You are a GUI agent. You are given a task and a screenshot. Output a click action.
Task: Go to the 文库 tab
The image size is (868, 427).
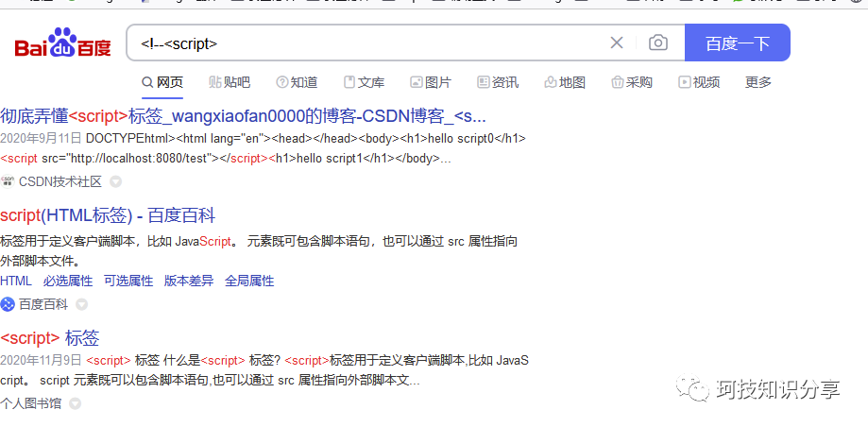pyautogui.click(x=364, y=82)
